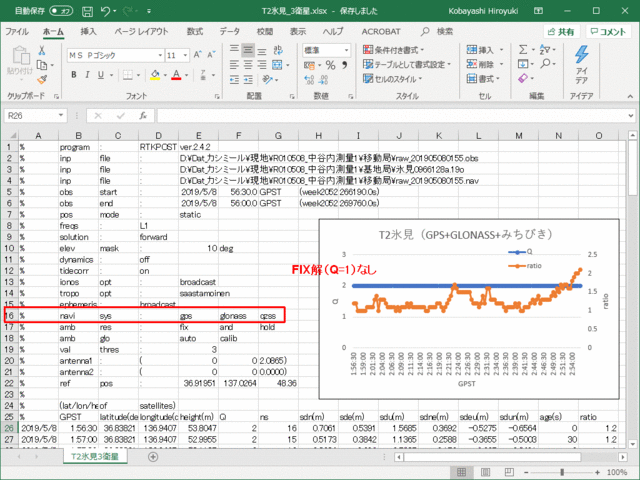Click the AutoSum sigma icon
The width and height of the screenshot is (640, 480).
[523, 50]
